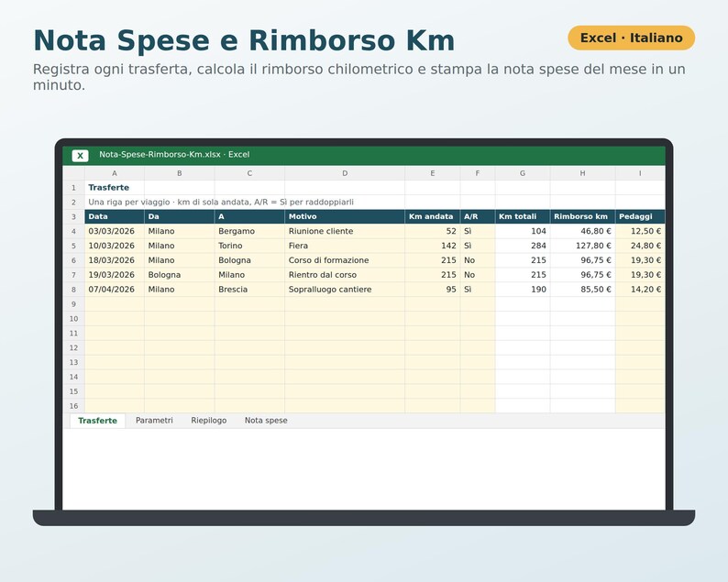The width and height of the screenshot is (728, 582).
Task: Click the Rimborso km header cell
Action: click(x=583, y=216)
